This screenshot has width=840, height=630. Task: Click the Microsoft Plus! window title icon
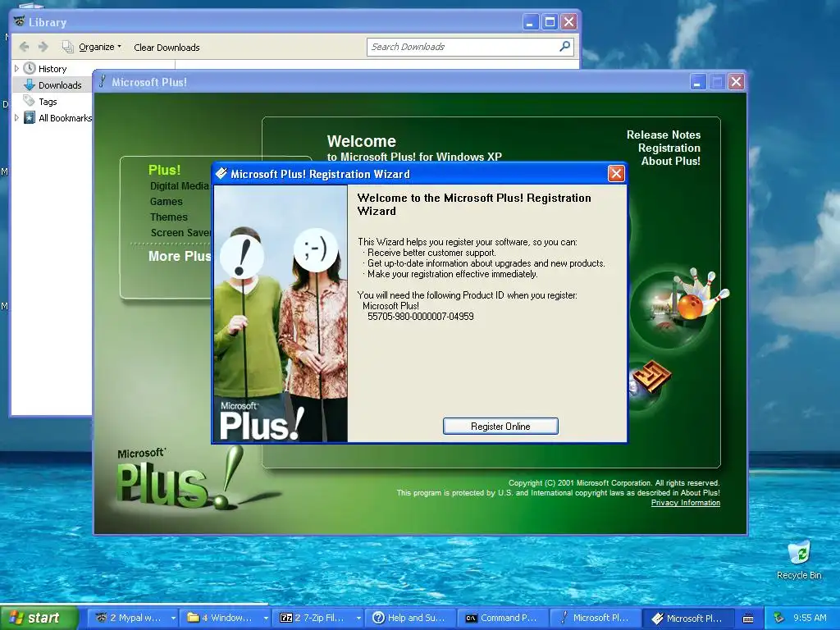[102, 81]
